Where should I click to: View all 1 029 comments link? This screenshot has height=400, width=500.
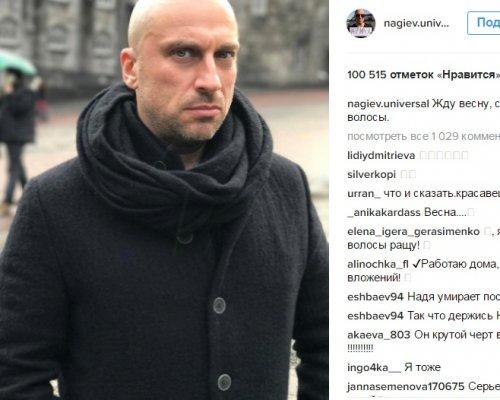[x=424, y=136]
